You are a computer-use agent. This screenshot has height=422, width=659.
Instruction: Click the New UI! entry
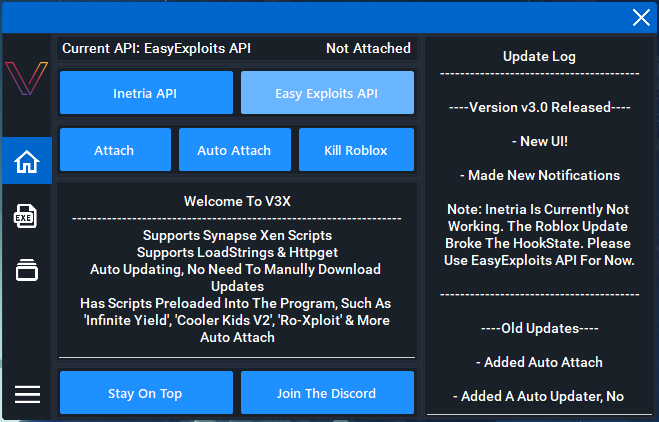pos(540,141)
